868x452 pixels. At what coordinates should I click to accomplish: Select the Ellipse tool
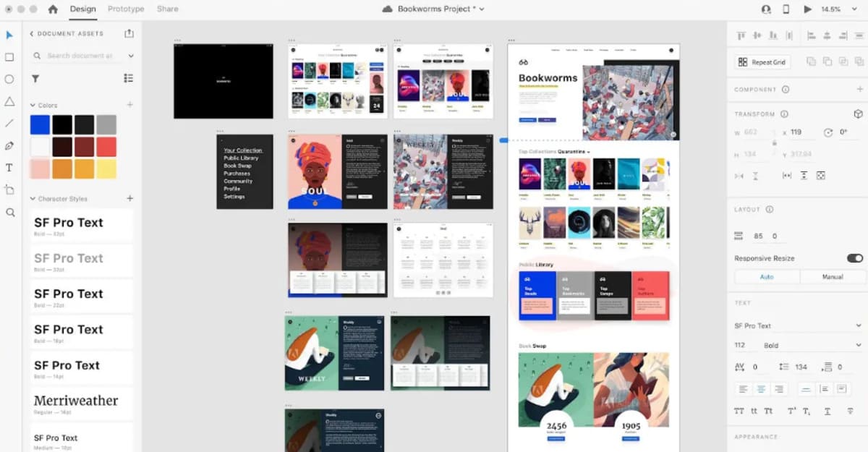(9, 79)
